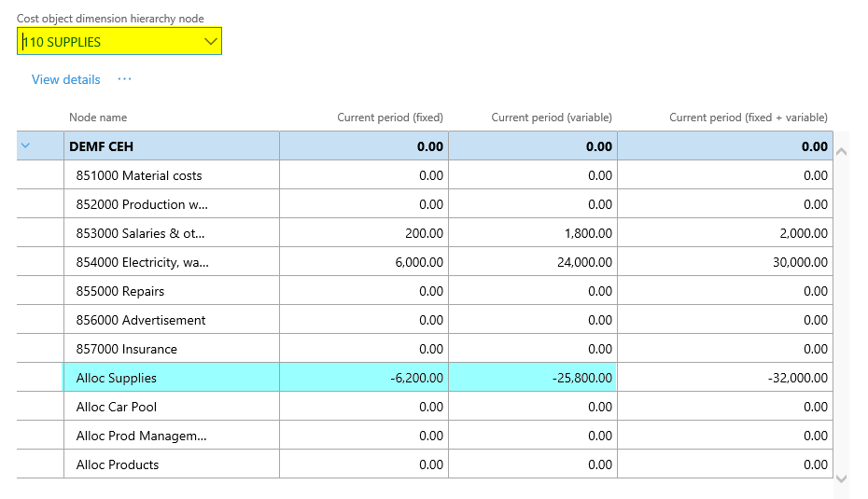
Task: Open the hierarchy node dropdown arrow
Action: (x=210, y=41)
